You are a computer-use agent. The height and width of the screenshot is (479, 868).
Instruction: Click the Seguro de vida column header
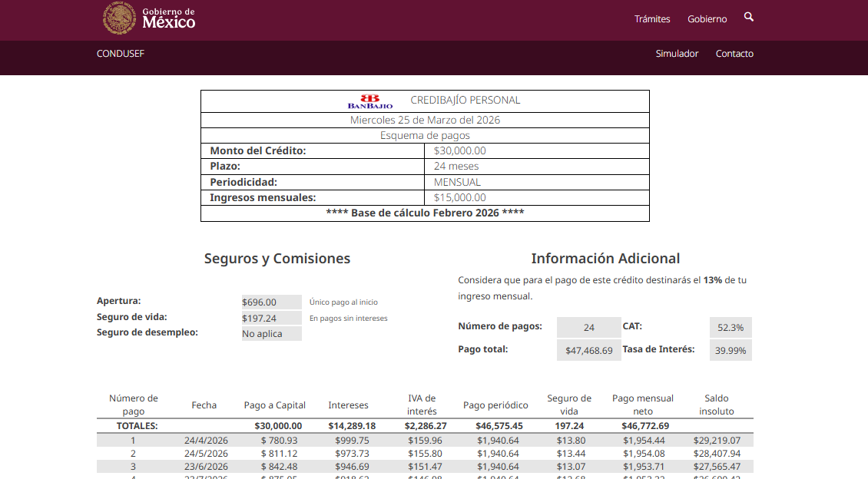point(569,405)
